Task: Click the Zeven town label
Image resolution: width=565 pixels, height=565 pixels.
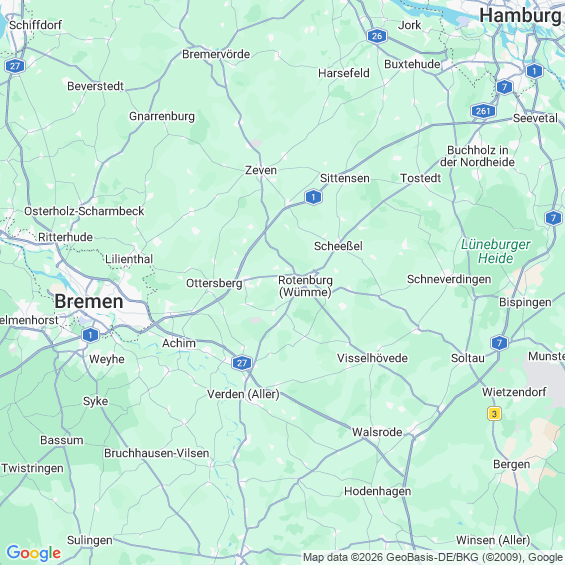Action: pyautogui.click(x=261, y=170)
